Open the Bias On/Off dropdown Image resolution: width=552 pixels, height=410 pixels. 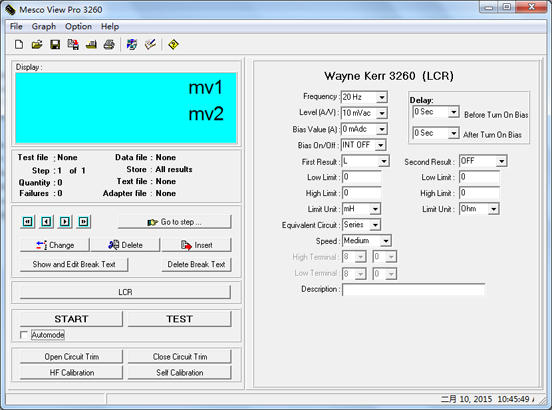[x=380, y=145]
